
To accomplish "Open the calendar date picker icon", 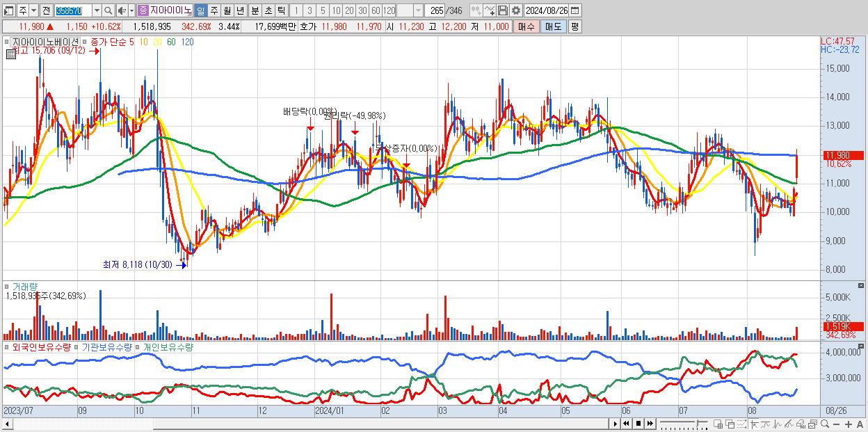I will [x=574, y=10].
